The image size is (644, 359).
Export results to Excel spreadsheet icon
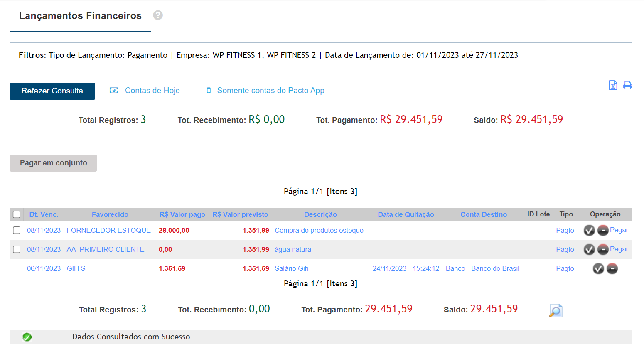coord(613,85)
